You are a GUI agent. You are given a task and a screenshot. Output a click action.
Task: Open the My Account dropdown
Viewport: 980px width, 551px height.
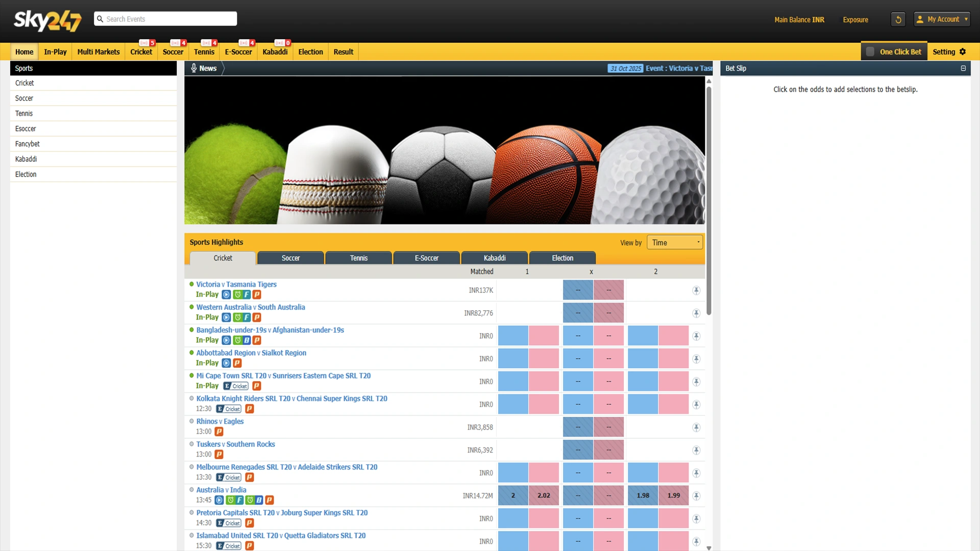click(x=943, y=19)
